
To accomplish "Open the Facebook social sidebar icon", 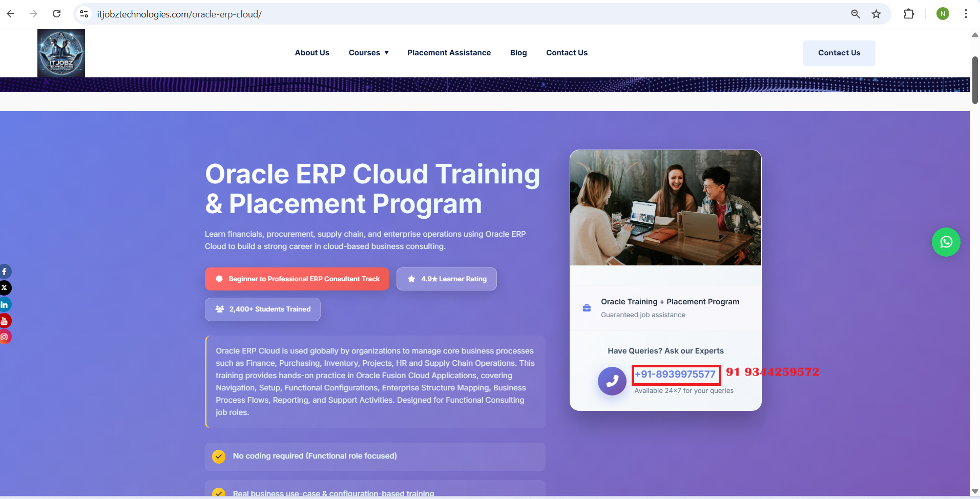I will pos(5,272).
